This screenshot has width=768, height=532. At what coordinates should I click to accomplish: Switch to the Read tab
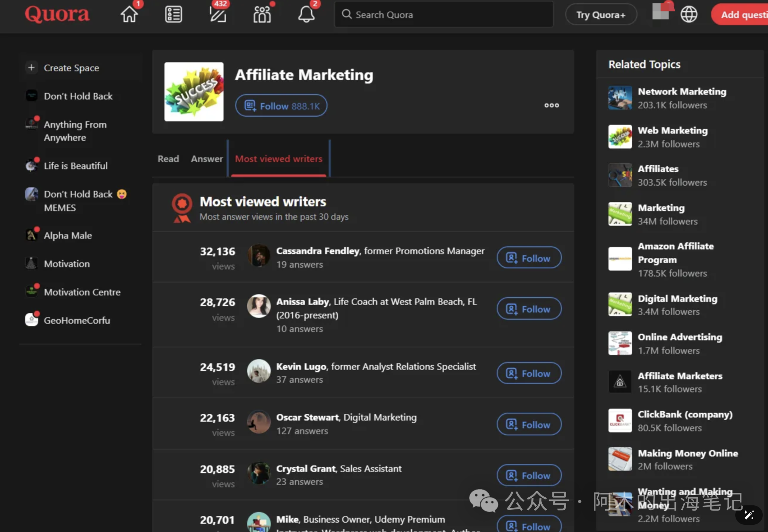[168, 159]
